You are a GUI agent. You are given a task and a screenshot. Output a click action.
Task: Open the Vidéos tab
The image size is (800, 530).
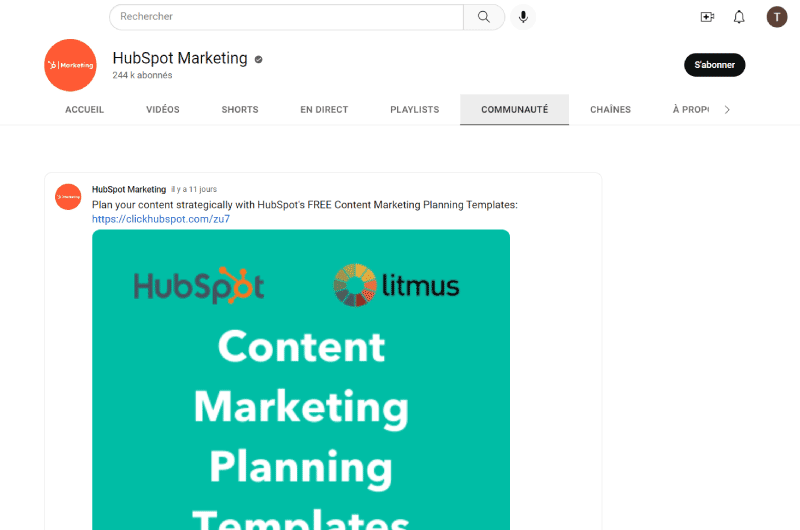coord(163,110)
